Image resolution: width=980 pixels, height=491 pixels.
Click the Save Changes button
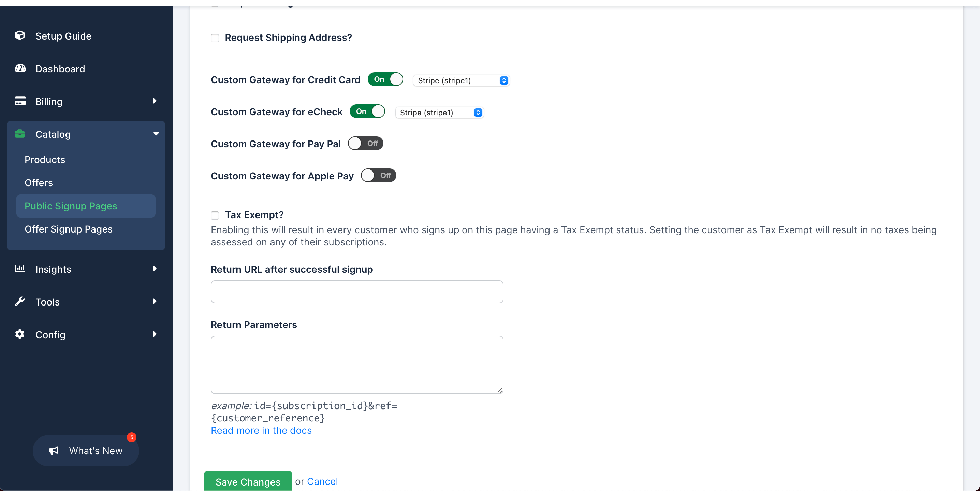(x=248, y=481)
